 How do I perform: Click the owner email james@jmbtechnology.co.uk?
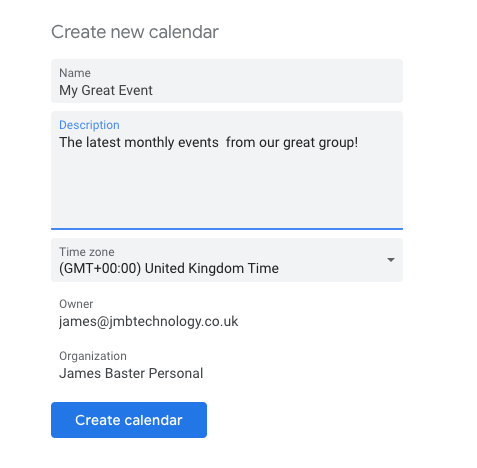[148, 321]
